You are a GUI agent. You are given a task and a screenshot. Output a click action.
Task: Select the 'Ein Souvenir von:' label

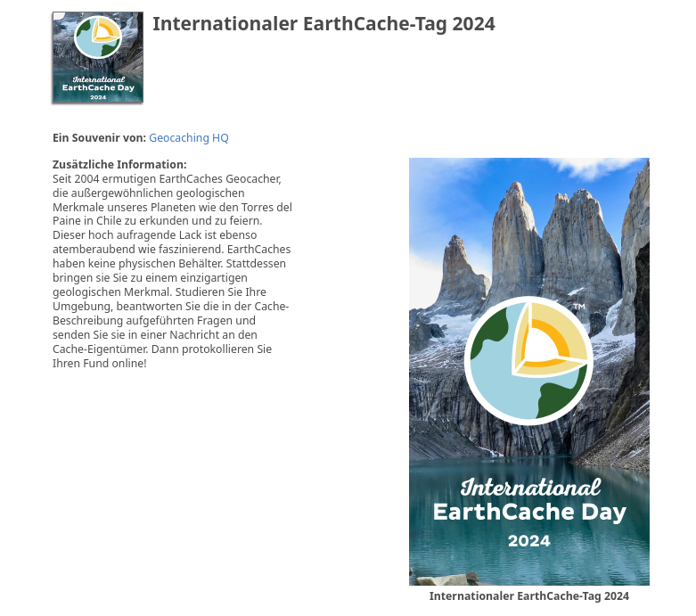point(99,138)
